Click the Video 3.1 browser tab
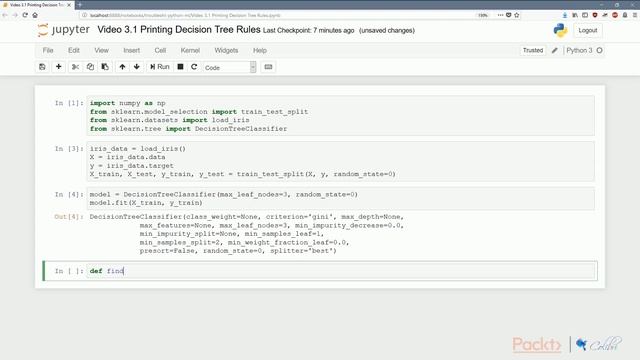640x360 pixels. click(x=37, y=5)
